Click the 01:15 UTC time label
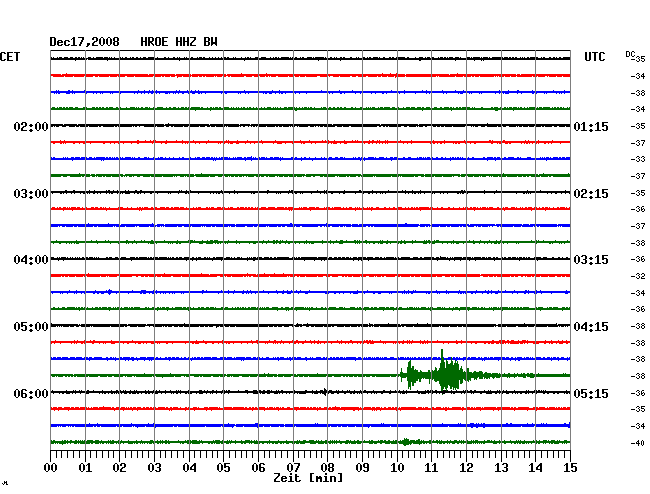Viewport: 650px width, 494px height. click(591, 127)
